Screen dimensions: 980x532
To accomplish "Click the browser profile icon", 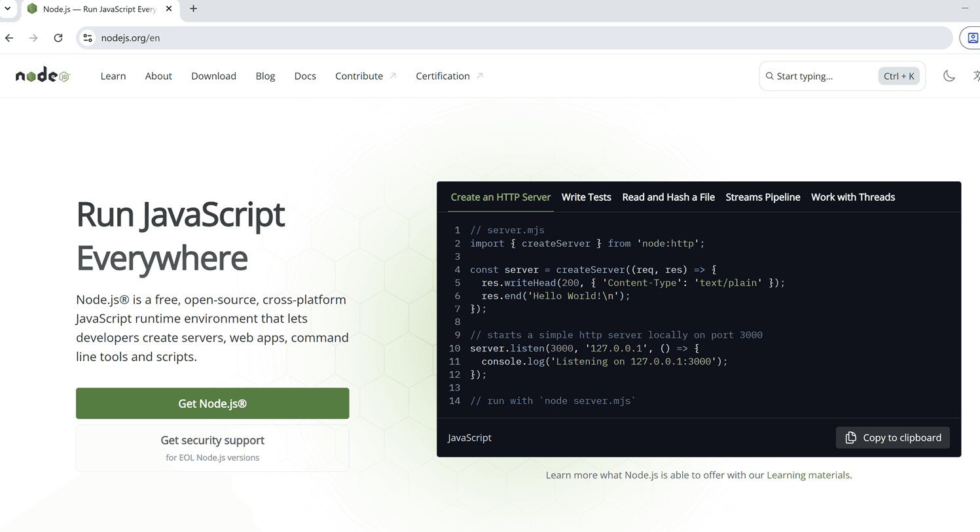I will coord(973,37).
